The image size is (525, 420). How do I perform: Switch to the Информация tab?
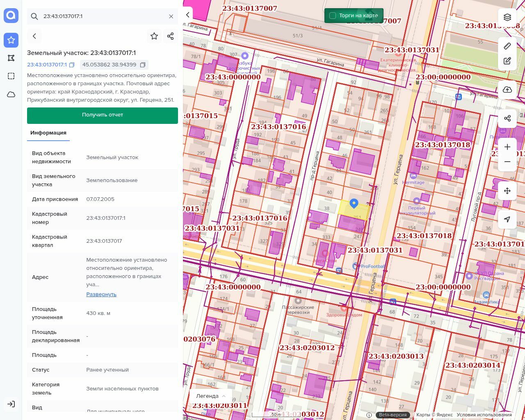[x=48, y=133]
